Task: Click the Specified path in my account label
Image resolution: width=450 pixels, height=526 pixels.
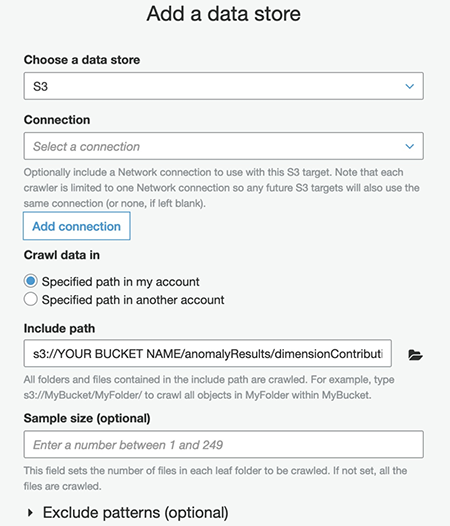Action: pos(120,282)
